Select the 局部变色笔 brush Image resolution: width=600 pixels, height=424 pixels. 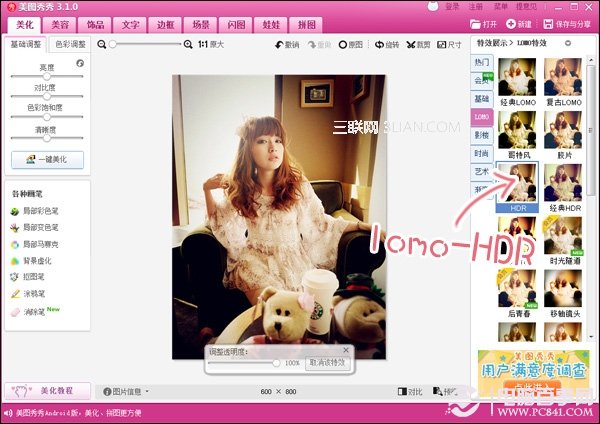(35, 228)
